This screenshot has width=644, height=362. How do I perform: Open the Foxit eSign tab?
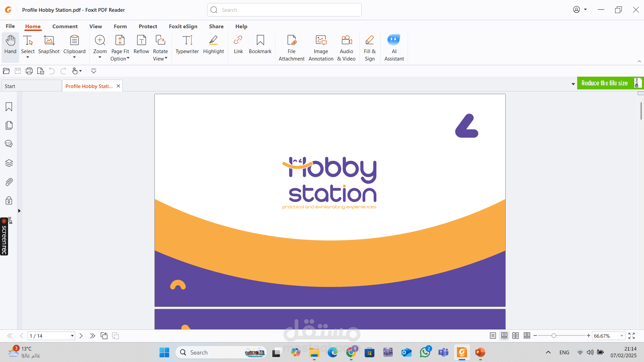pyautogui.click(x=183, y=26)
